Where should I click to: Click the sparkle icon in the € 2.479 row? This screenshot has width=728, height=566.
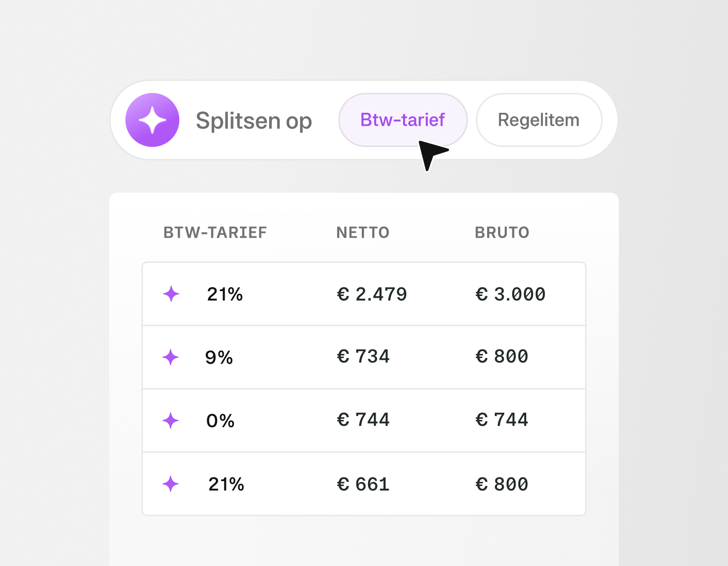click(171, 294)
